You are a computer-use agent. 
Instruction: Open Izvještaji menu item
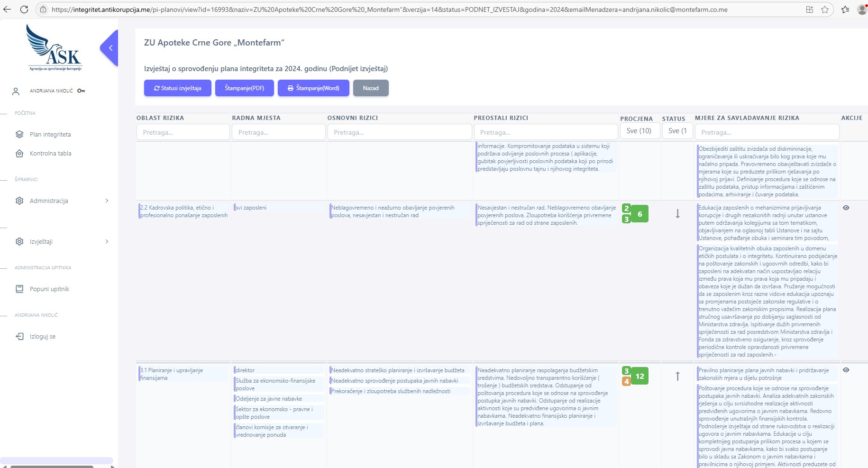point(41,242)
